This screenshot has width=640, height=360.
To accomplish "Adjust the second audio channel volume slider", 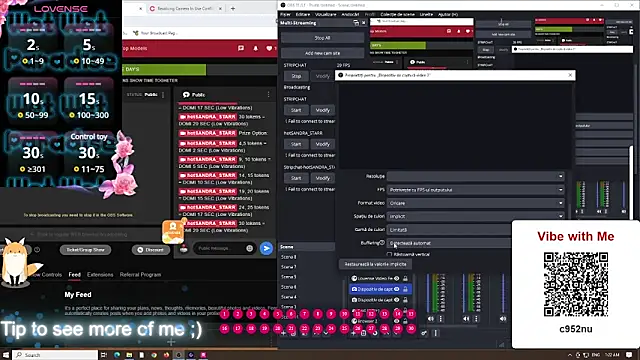I will (464, 293).
